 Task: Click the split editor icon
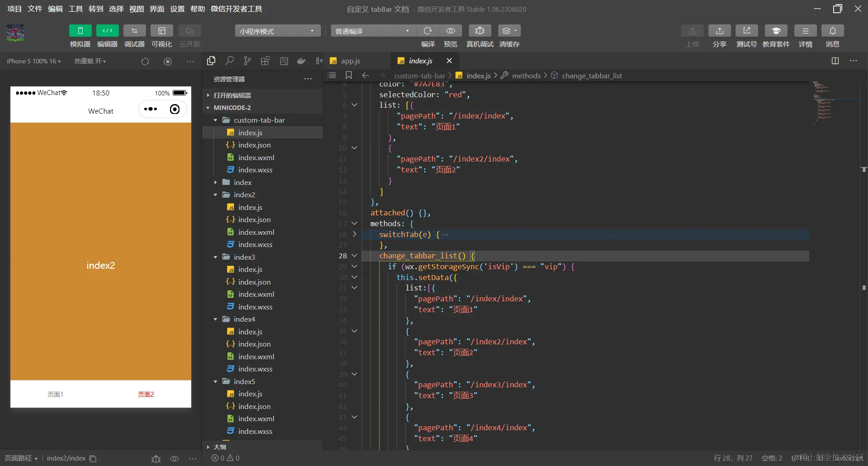[835, 61]
